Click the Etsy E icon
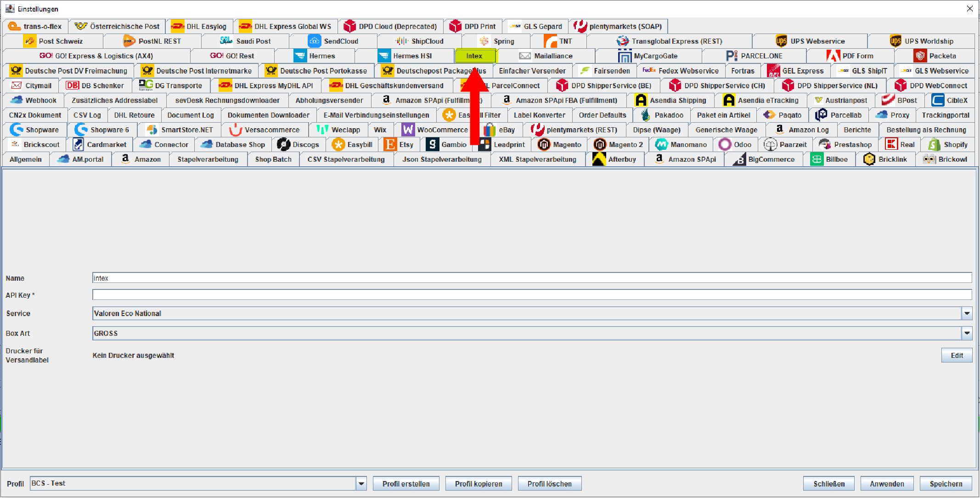The width and height of the screenshot is (980, 498). click(x=390, y=144)
